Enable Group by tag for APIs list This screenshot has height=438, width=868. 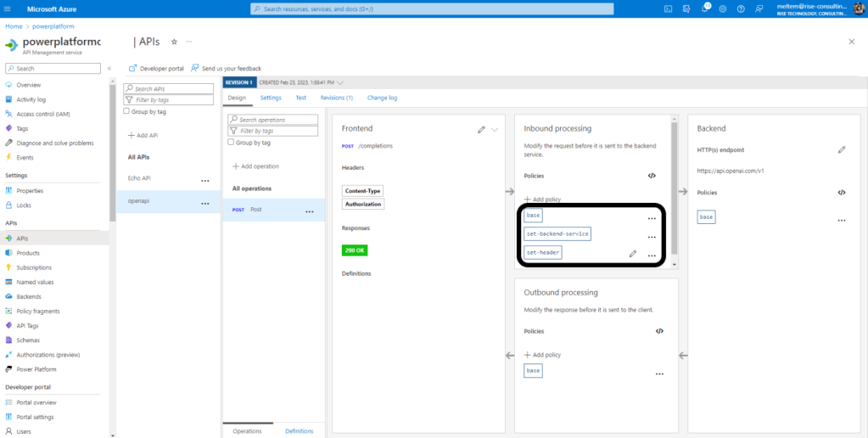127,111
